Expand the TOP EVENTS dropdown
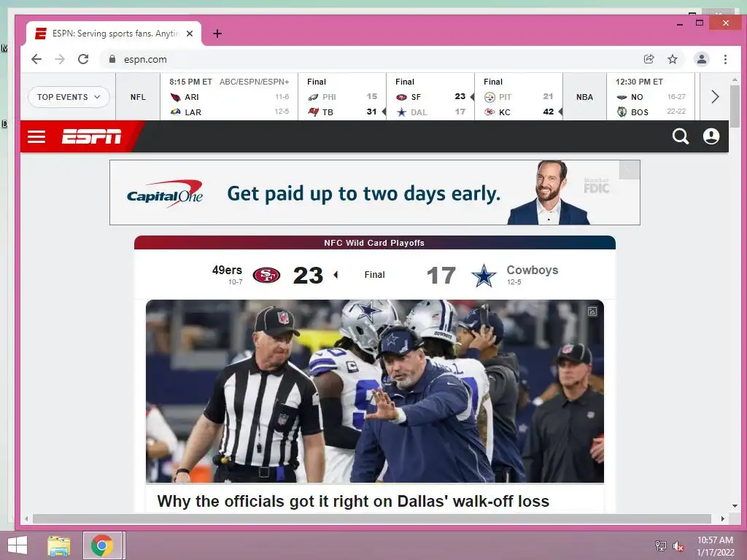 pyautogui.click(x=69, y=97)
